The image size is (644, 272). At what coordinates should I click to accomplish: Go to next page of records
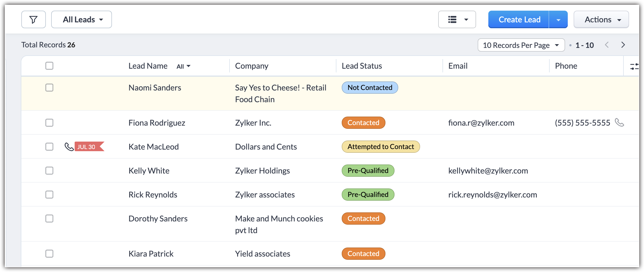tap(623, 45)
